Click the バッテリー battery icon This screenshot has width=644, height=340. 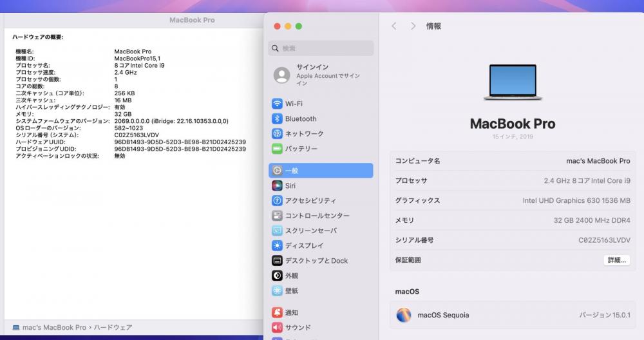pos(277,148)
